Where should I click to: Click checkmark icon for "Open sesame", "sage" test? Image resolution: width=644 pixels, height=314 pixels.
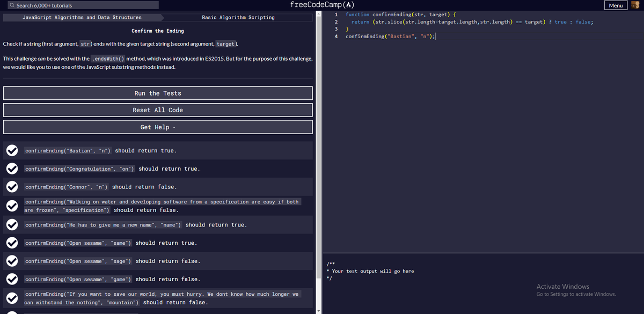(x=12, y=261)
